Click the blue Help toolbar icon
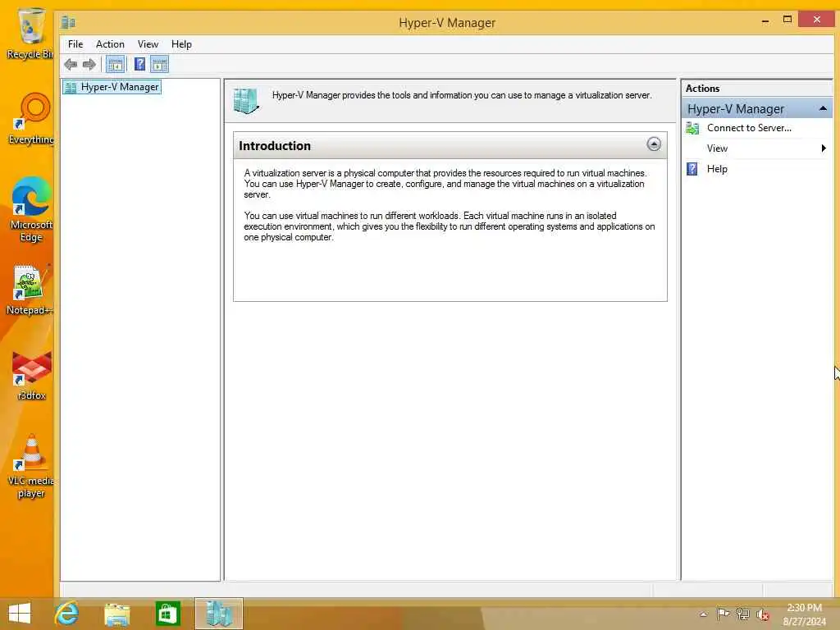Viewport: 840px width, 630px height. pyautogui.click(x=139, y=65)
